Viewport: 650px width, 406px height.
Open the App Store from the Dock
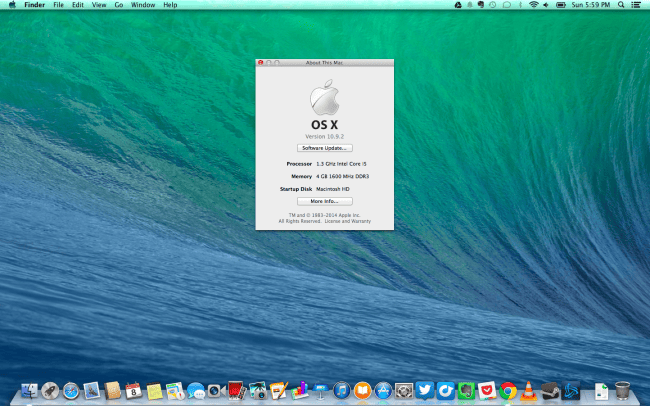[382, 390]
